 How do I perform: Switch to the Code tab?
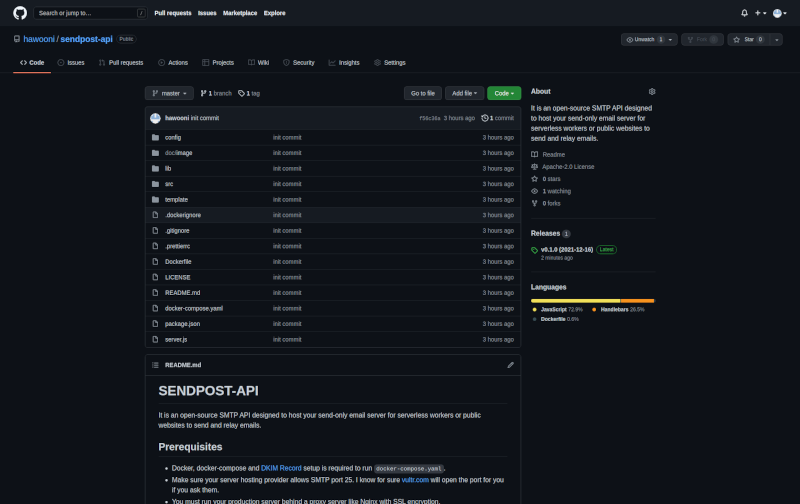point(32,63)
